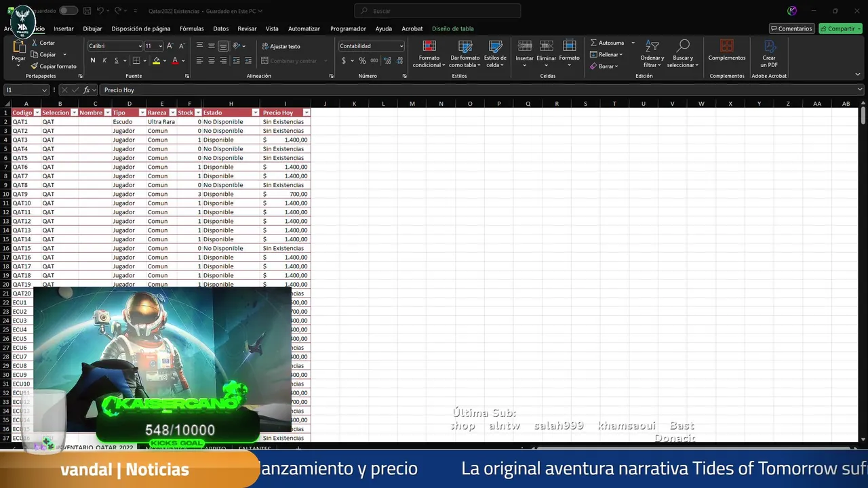868x488 pixels.
Task: Click the Compartir button
Action: (x=840, y=28)
